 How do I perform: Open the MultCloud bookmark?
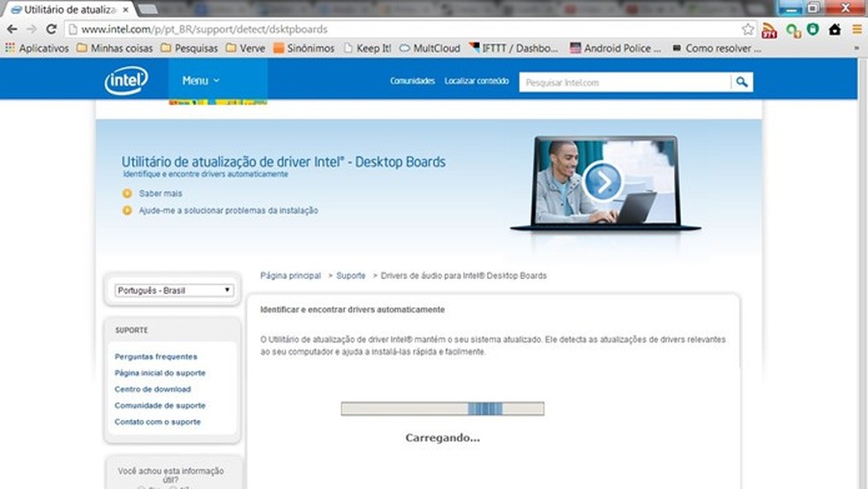pyautogui.click(x=430, y=49)
